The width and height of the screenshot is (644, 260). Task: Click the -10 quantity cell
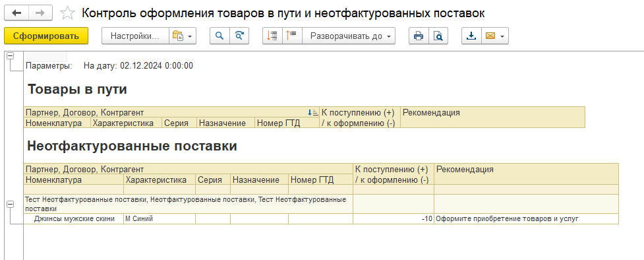click(x=394, y=219)
